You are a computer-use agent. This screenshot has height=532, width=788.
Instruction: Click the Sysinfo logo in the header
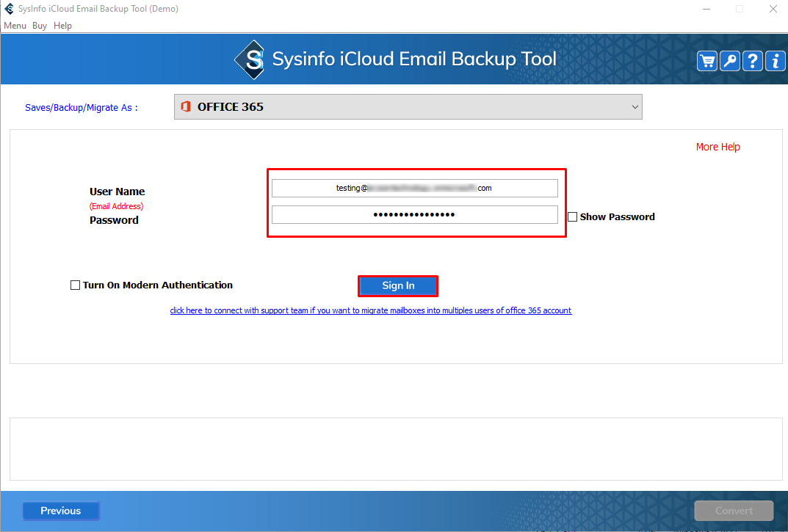250,59
